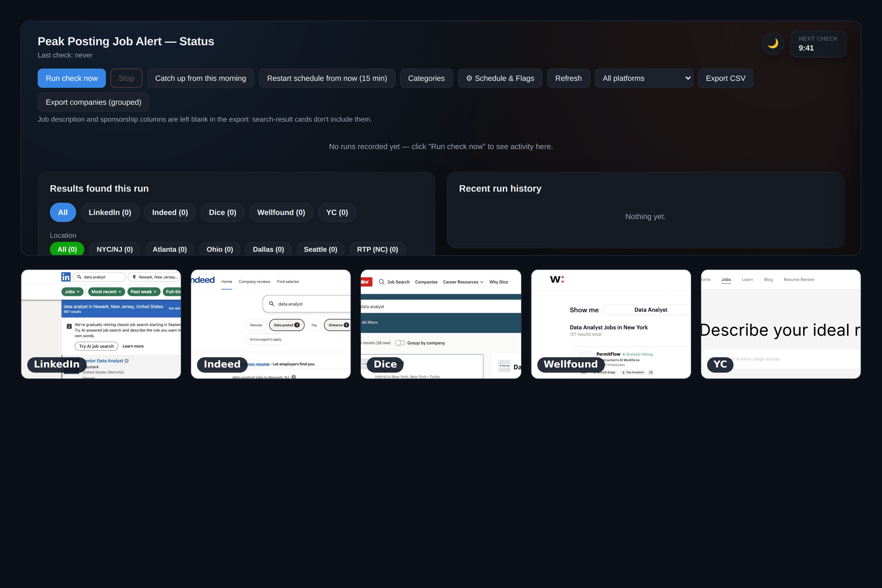Toggle Group by company in the Dice thumbnail

coord(400,343)
